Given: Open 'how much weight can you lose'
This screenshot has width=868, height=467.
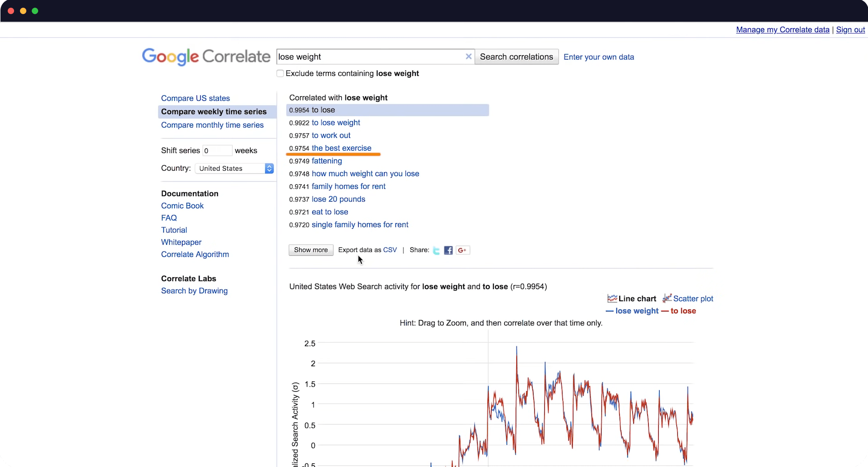Looking at the screenshot, I should (365, 173).
